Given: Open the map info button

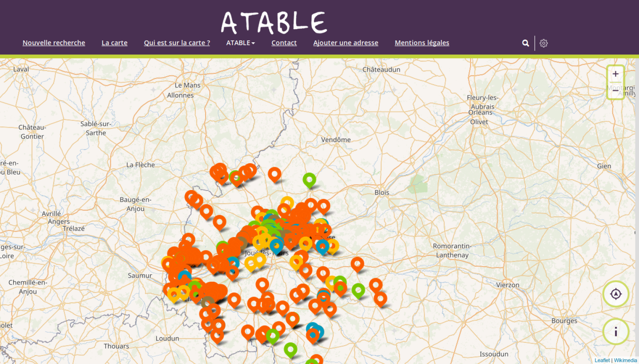Looking at the screenshot, I should (616, 331).
